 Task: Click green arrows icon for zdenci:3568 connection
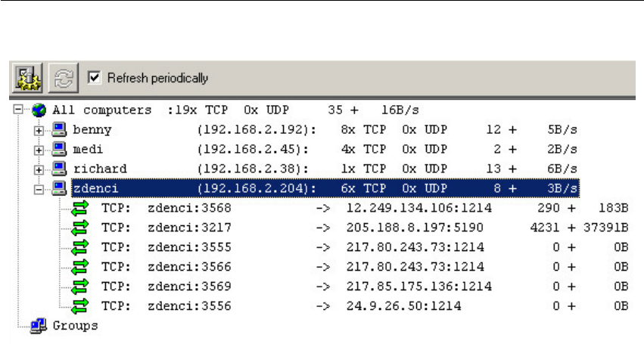78,207
